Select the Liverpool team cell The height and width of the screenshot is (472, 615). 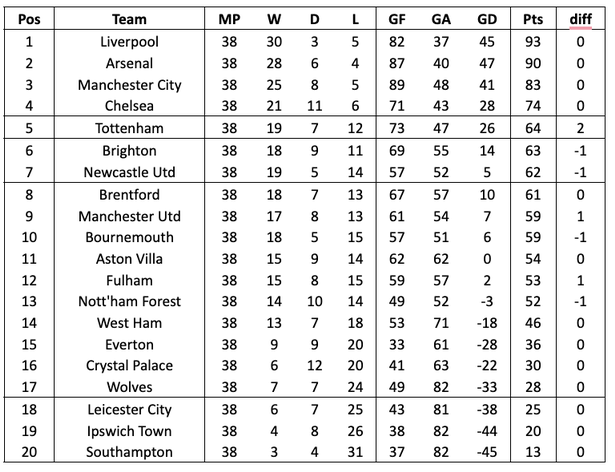pyautogui.click(x=129, y=42)
